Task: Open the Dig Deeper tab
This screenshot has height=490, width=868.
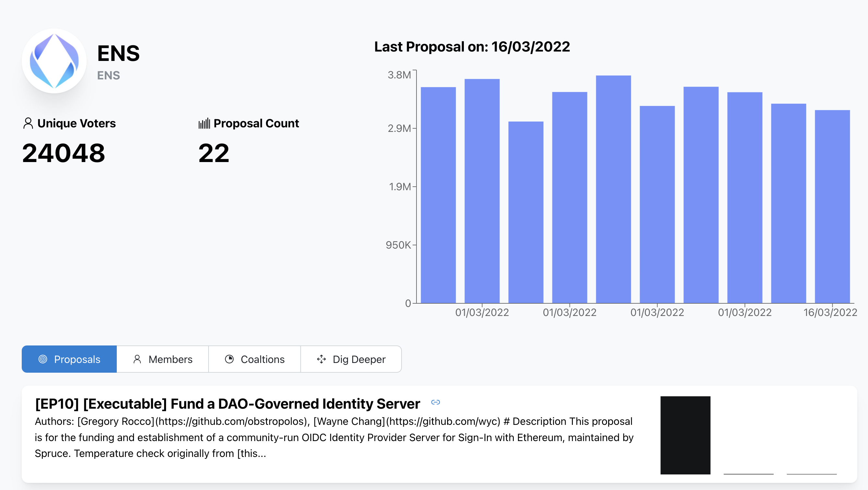Action: pyautogui.click(x=351, y=359)
